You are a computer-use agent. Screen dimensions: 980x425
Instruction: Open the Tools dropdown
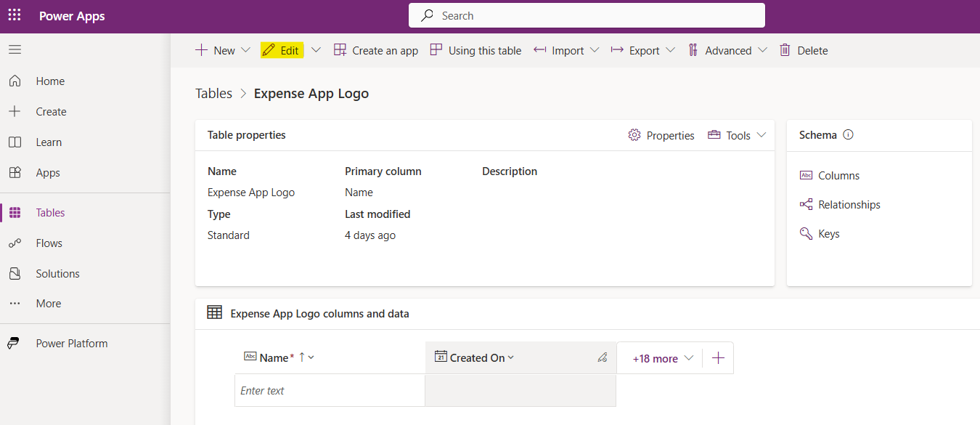[x=738, y=135]
